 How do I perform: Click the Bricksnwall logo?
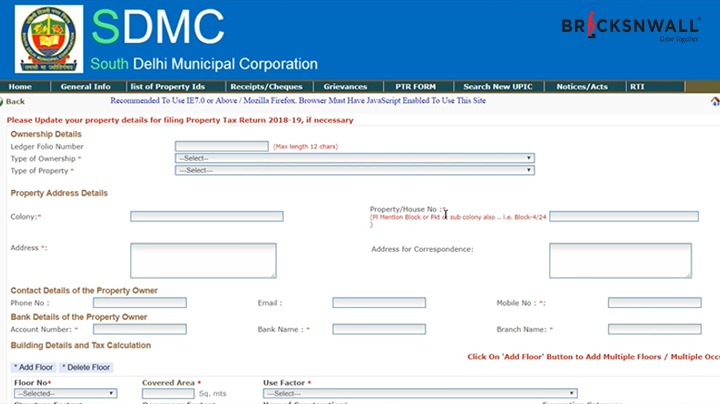(x=630, y=27)
